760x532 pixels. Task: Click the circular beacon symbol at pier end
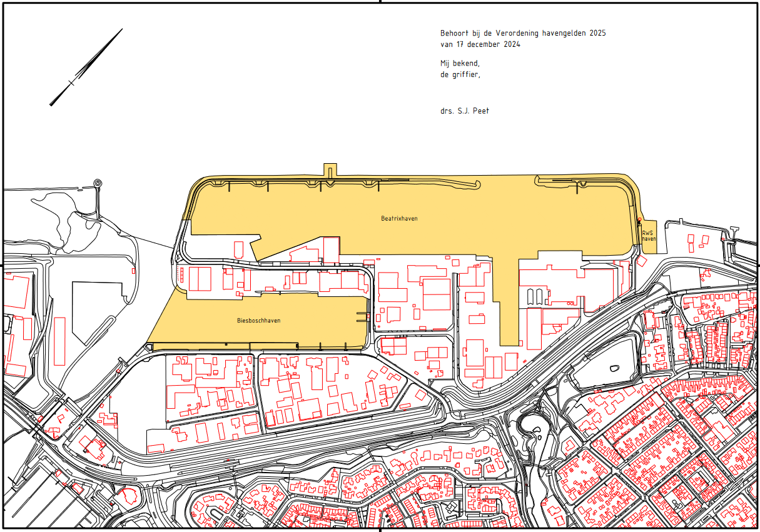(x=97, y=183)
